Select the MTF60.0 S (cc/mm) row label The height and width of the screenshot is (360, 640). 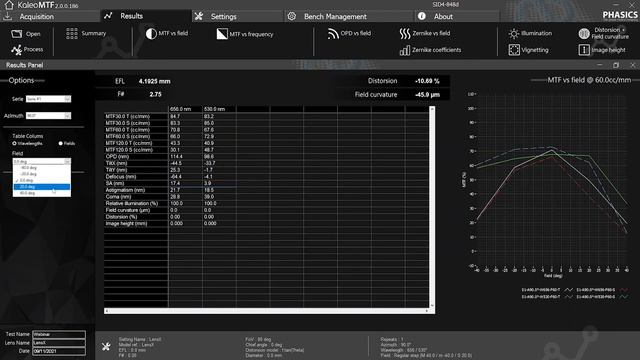tap(128, 136)
